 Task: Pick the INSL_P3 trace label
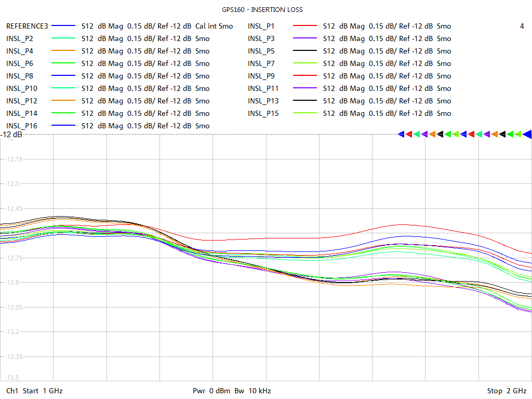click(261, 38)
